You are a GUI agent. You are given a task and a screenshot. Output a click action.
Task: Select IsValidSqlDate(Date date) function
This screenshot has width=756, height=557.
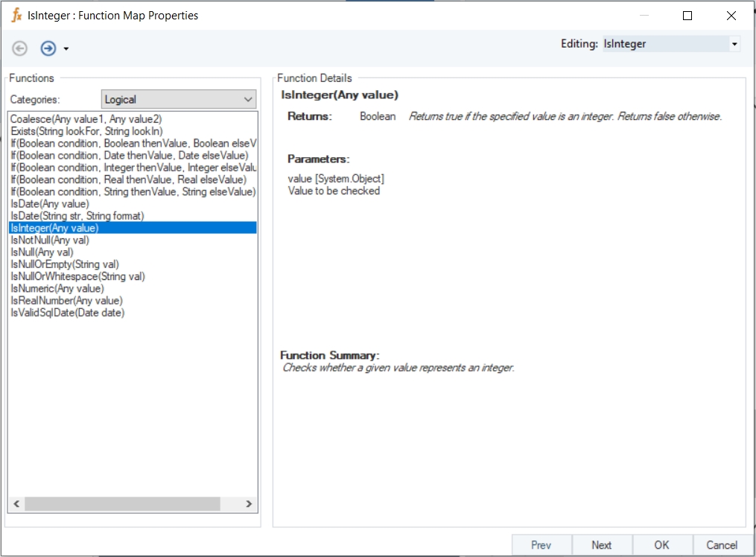tap(68, 313)
